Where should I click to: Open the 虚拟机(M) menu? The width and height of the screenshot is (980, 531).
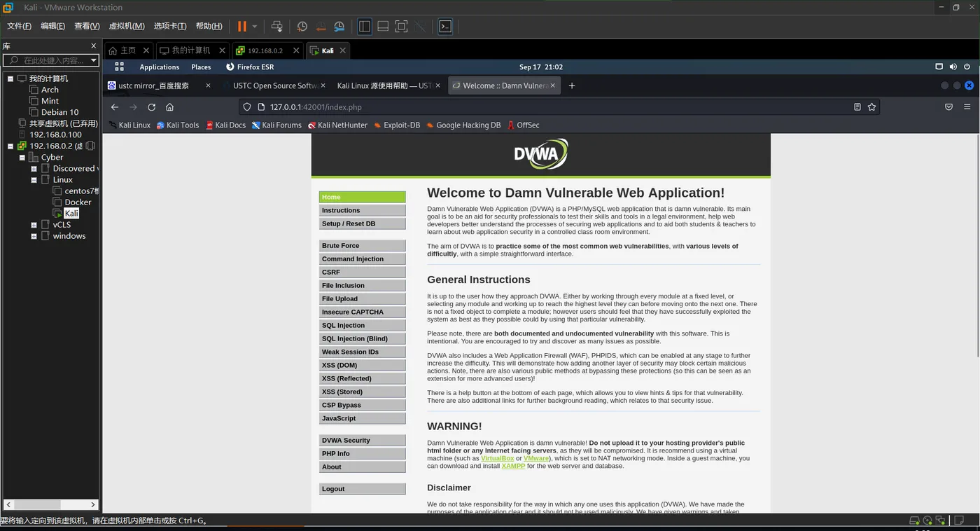(x=127, y=26)
